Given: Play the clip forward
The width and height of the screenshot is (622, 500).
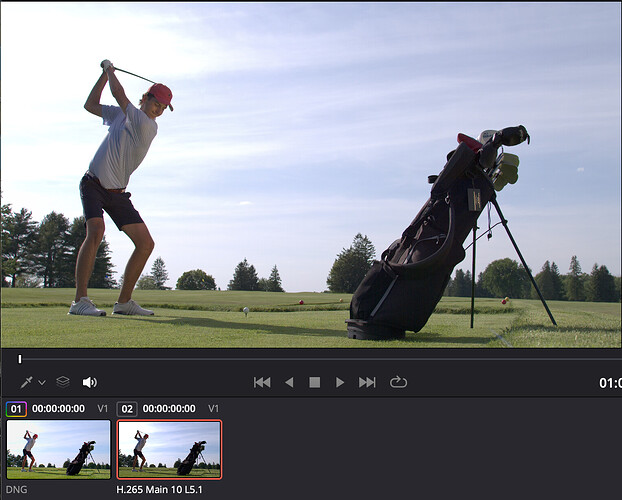Looking at the screenshot, I should coord(340,382).
